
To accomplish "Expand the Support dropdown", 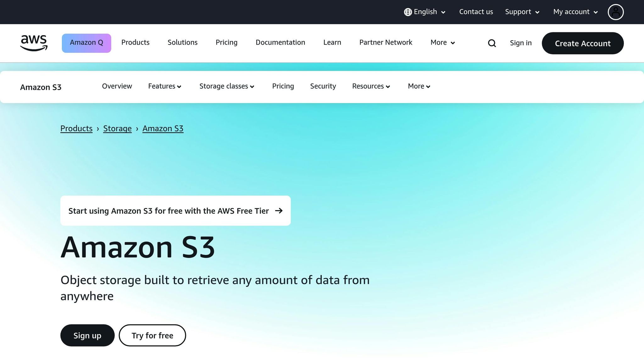I will 522,12.
